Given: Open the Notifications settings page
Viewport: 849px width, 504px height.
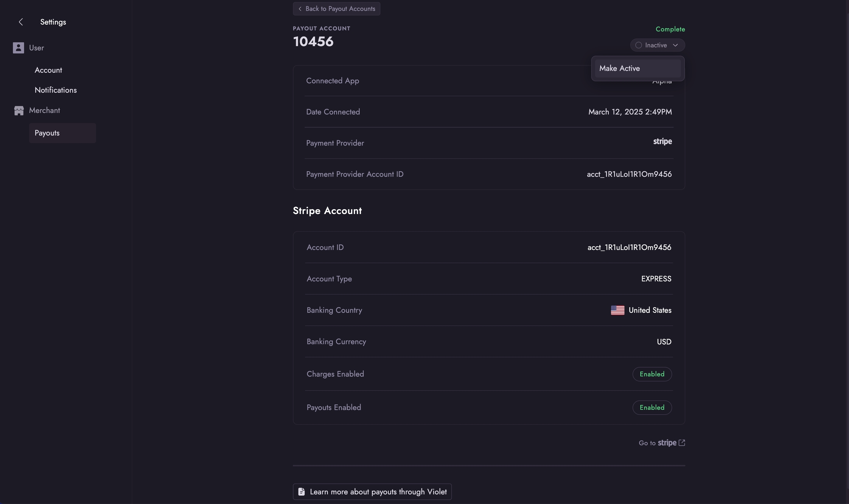Looking at the screenshot, I should [56, 90].
